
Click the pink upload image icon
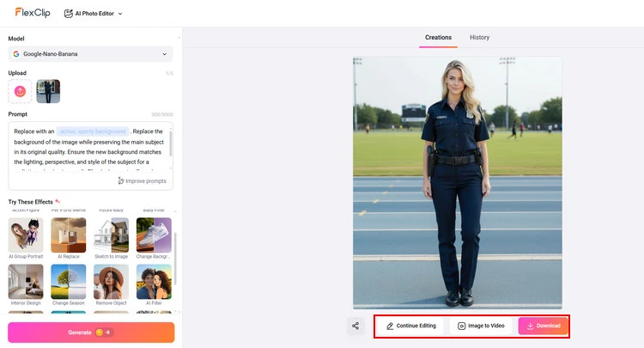click(20, 91)
